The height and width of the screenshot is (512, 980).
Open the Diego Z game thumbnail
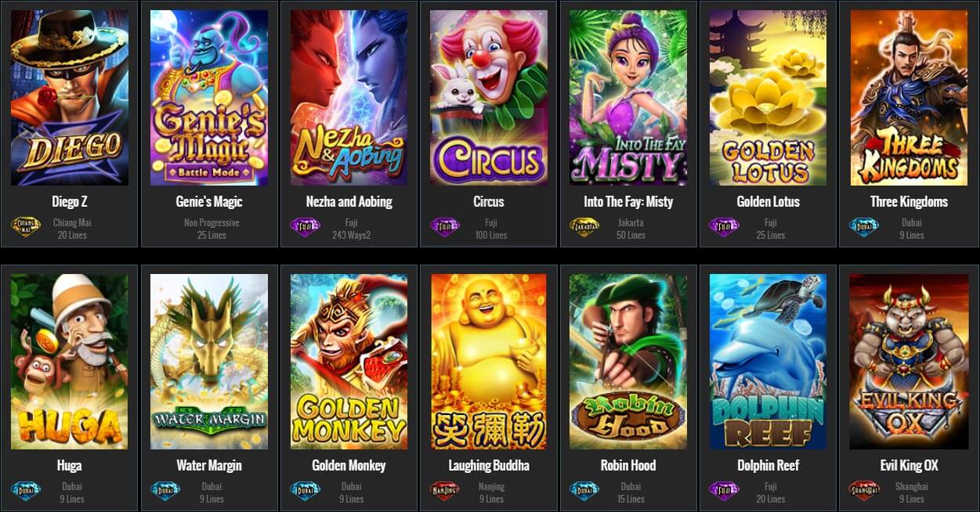point(70,98)
